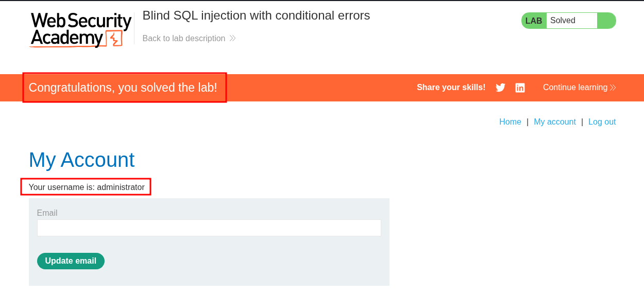
Task: Click the double chevron after Back to lab description
Action: pos(232,39)
